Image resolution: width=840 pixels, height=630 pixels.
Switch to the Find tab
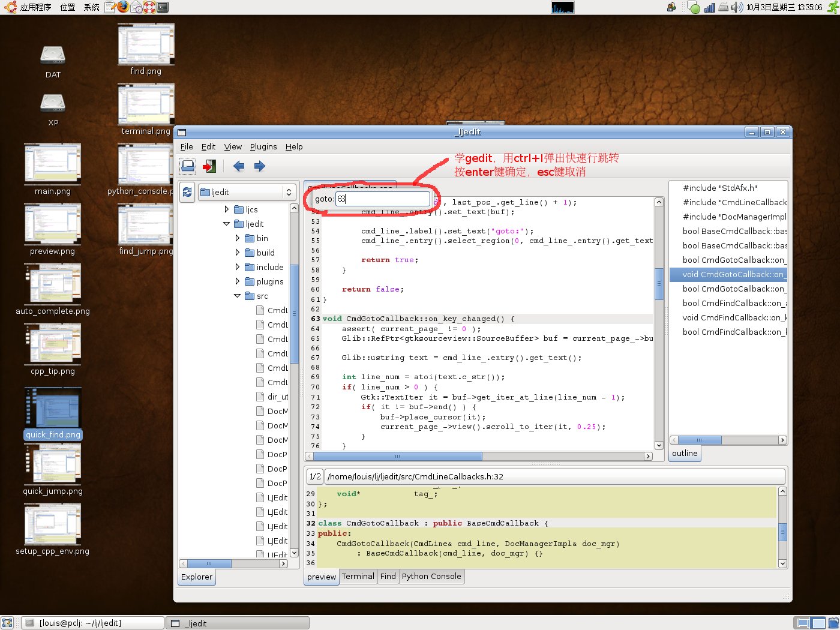tap(388, 576)
